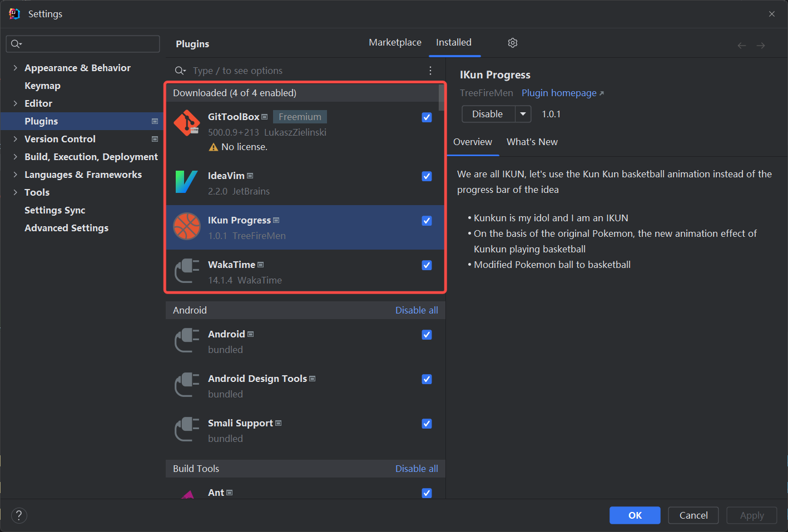
Task: Open the Plugin homepage link
Action: pyautogui.click(x=562, y=93)
